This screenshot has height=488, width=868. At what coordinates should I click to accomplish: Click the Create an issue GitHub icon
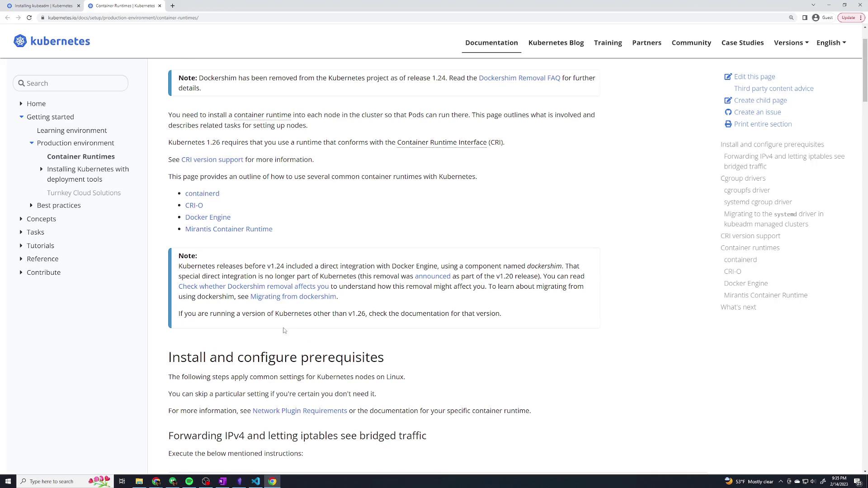pyautogui.click(x=728, y=112)
